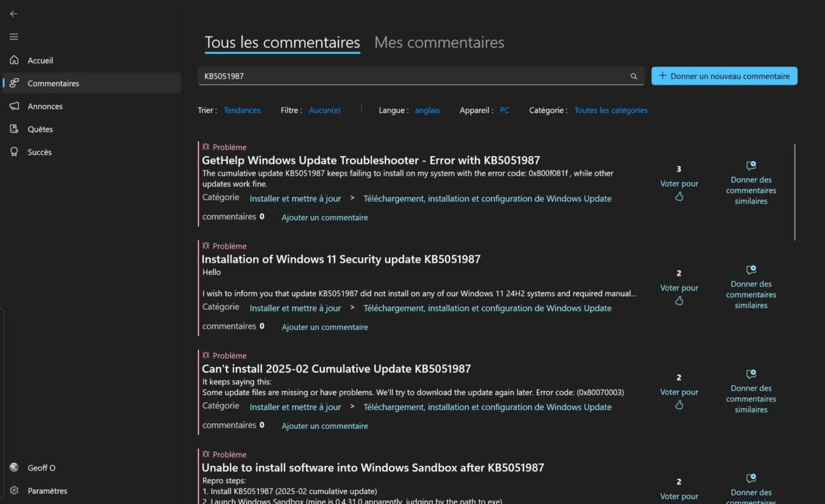Click the KB5051987 search input field
This screenshot has width=825, height=504.
(x=412, y=76)
